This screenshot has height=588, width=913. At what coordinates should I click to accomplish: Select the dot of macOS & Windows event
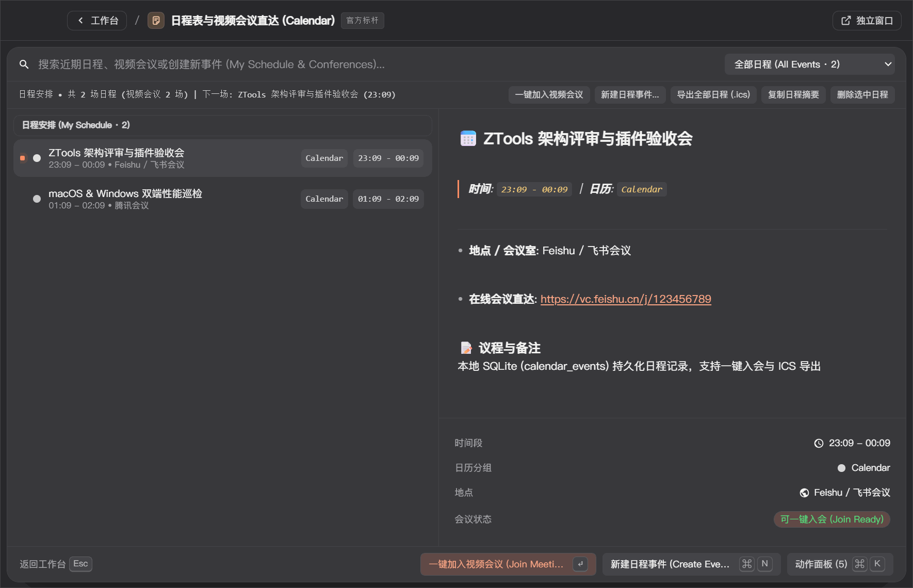tap(37, 199)
